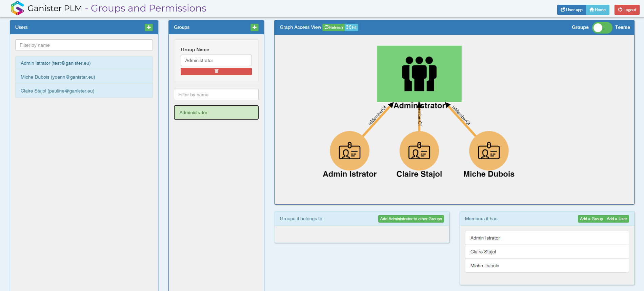Click Add Administrator to other Groups

(411, 219)
